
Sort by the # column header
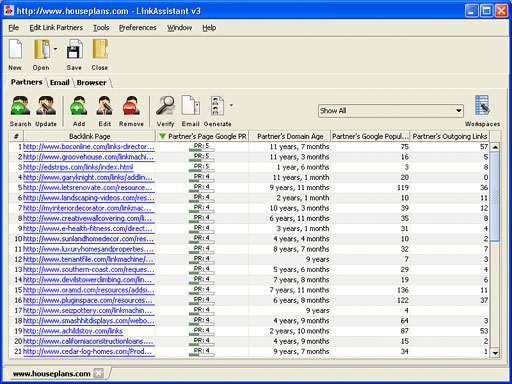click(16, 136)
